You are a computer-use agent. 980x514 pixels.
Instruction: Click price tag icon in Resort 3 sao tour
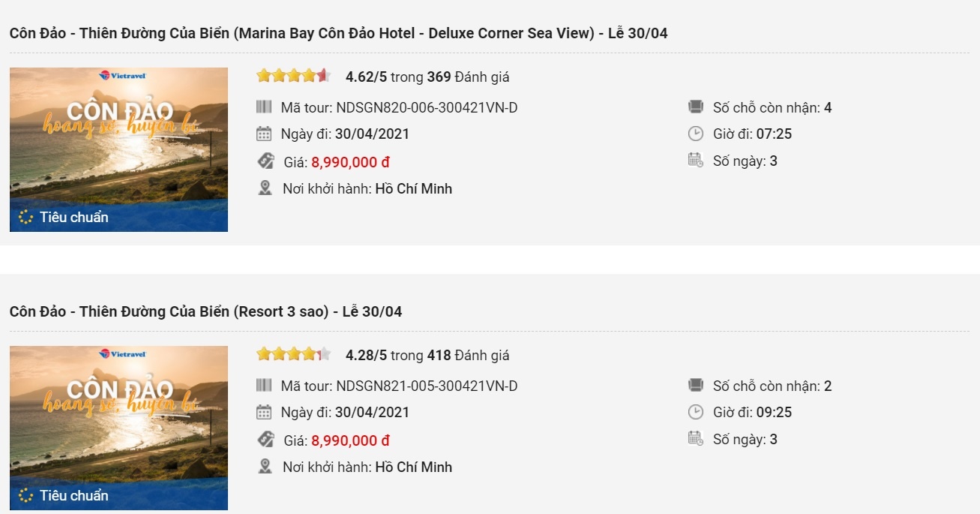[265, 440]
